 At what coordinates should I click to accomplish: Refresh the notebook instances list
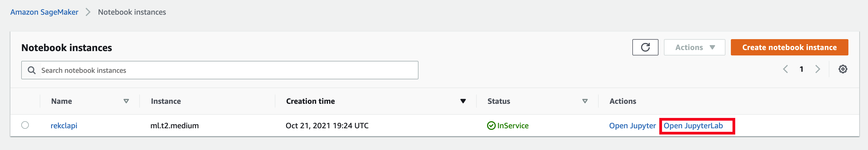(x=645, y=48)
